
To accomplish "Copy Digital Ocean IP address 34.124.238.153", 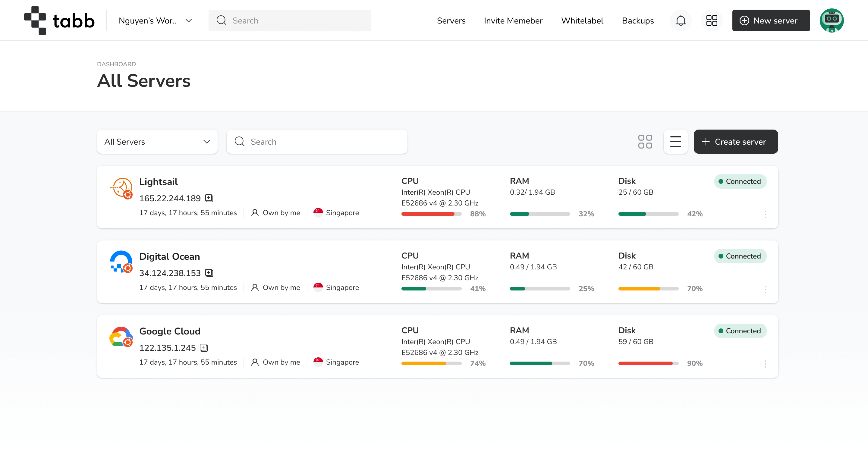I will click(x=209, y=273).
